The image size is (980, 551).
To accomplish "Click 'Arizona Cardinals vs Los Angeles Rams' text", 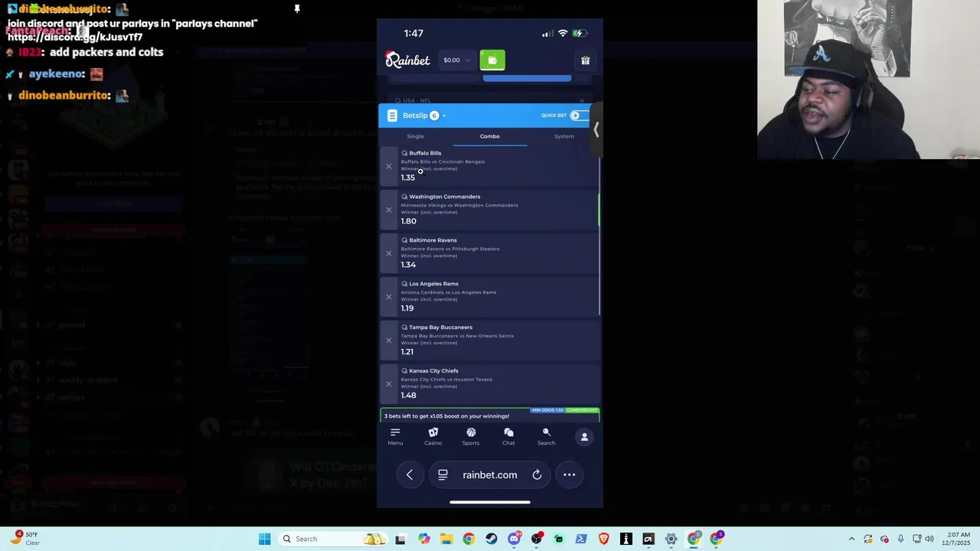I will click(x=449, y=292).
